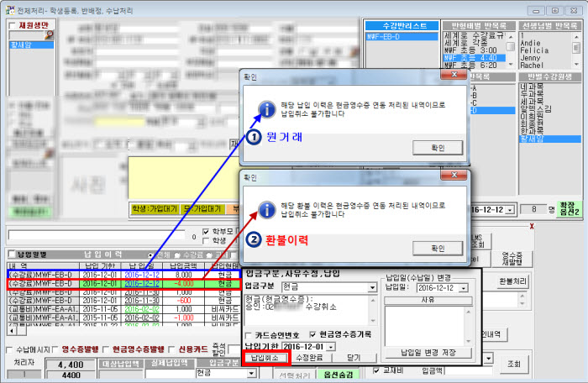
Task: Select 황새암 in the left student list
Action: point(32,45)
